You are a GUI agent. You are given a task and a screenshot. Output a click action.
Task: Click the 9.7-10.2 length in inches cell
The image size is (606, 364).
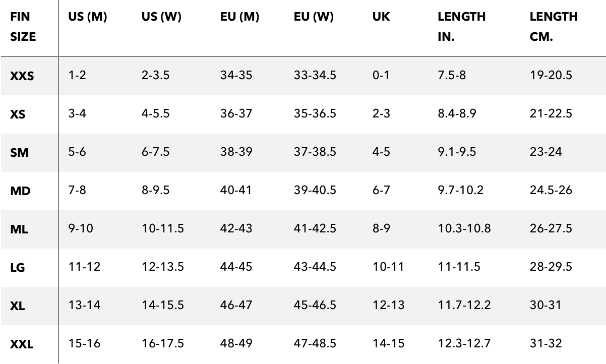pyautogui.click(x=461, y=191)
